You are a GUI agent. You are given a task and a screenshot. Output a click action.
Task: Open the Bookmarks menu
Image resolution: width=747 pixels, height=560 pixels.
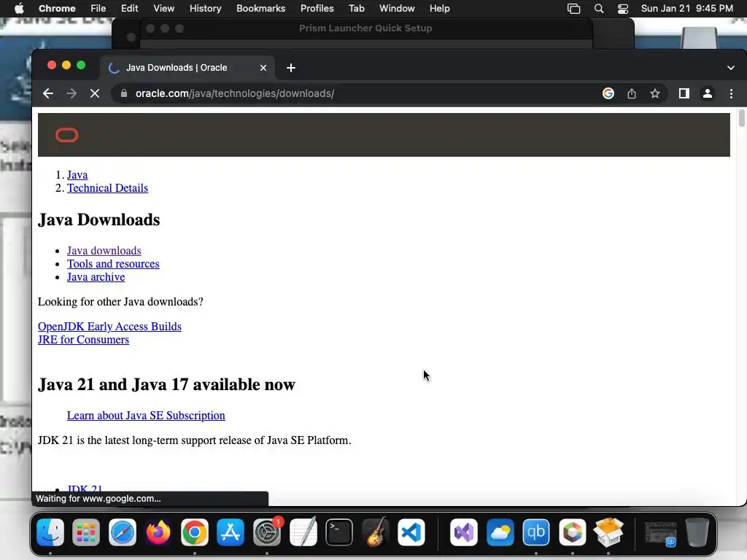260,9
